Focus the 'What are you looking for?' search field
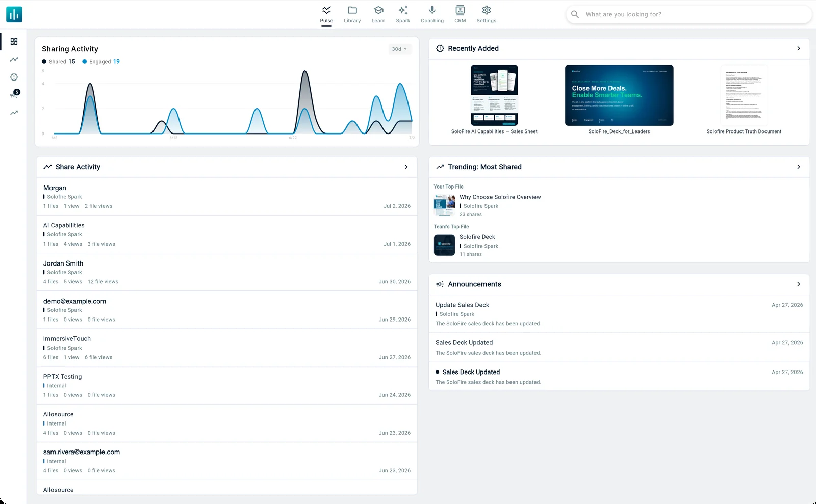The image size is (816, 504). (688, 14)
